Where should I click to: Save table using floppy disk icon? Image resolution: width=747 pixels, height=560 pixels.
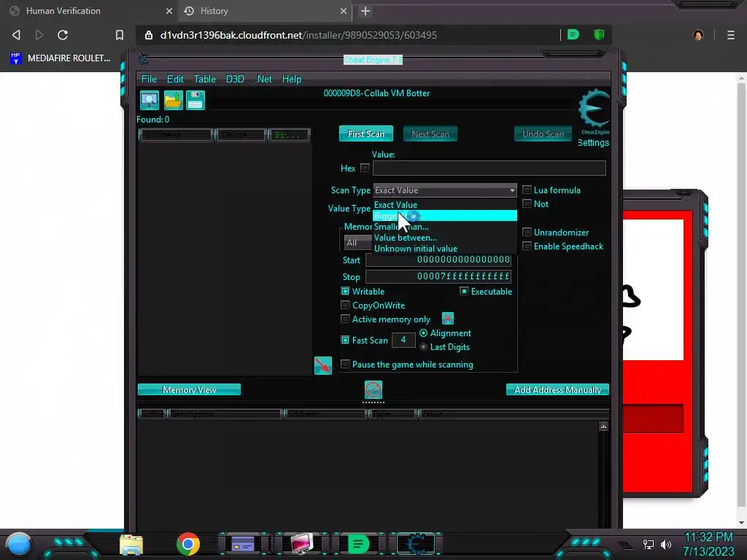196,101
